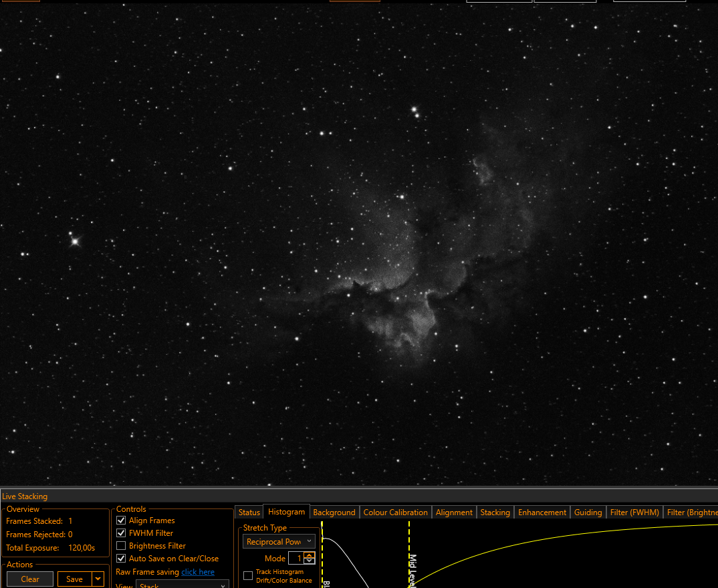
Task: Click the Mode stepper down arrow
Action: point(310,561)
